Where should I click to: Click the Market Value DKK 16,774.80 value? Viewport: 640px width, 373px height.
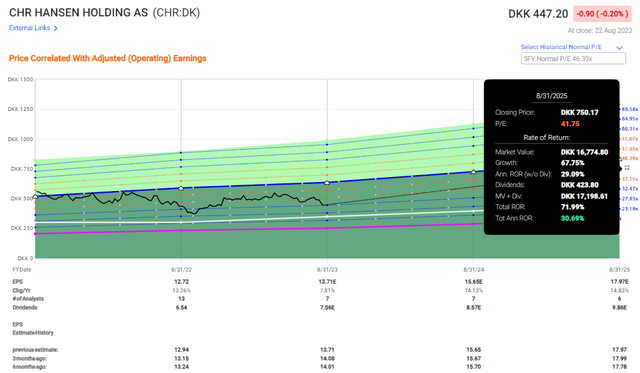pos(584,152)
